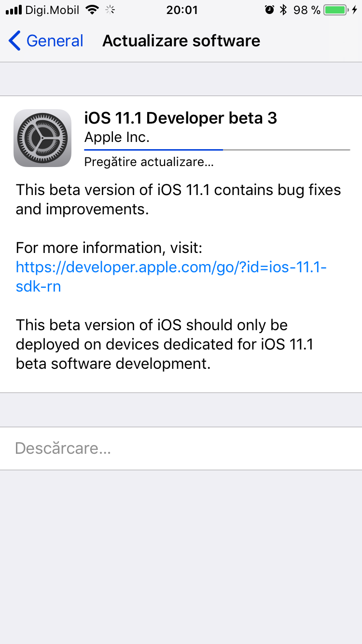Tap the 20:01 clock in status bar
The image size is (362, 644).
pos(182,10)
